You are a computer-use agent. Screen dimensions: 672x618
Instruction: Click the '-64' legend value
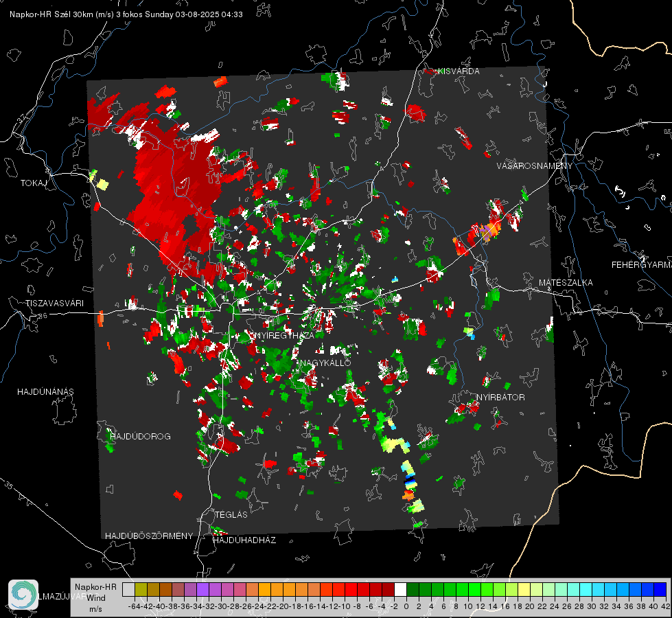(x=134, y=606)
